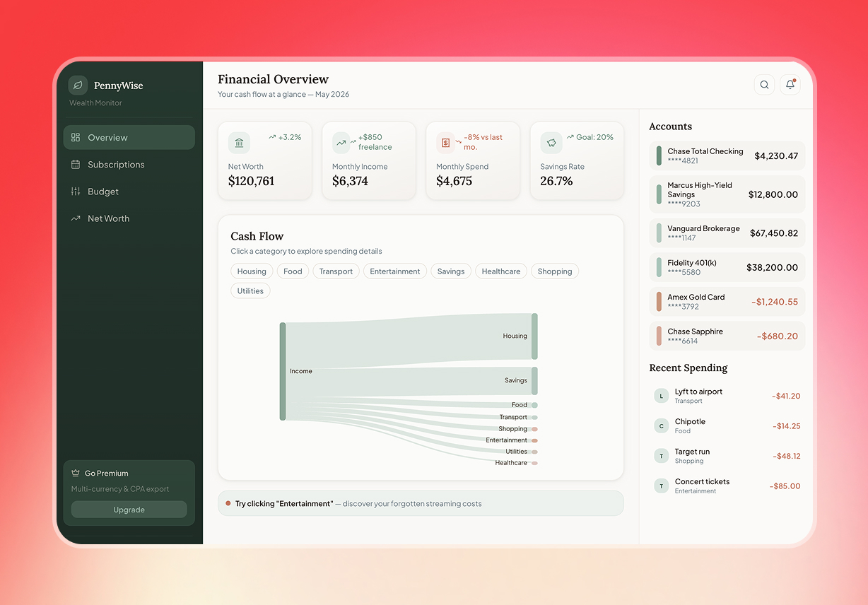Click the color bar on Vanguard Brokerage
This screenshot has width=868, height=605.
pyautogui.click(x=659, y=233)
